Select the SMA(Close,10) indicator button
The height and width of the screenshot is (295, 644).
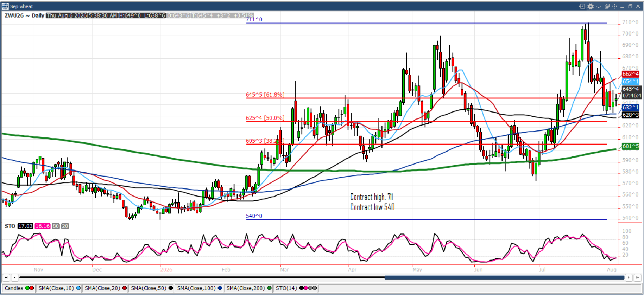click(59, 288)
